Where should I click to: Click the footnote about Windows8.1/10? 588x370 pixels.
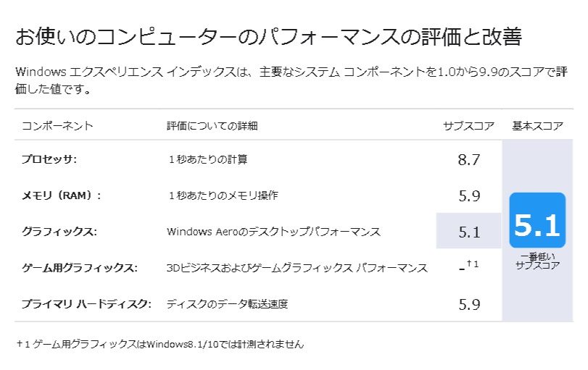click(x=160, y=344)
